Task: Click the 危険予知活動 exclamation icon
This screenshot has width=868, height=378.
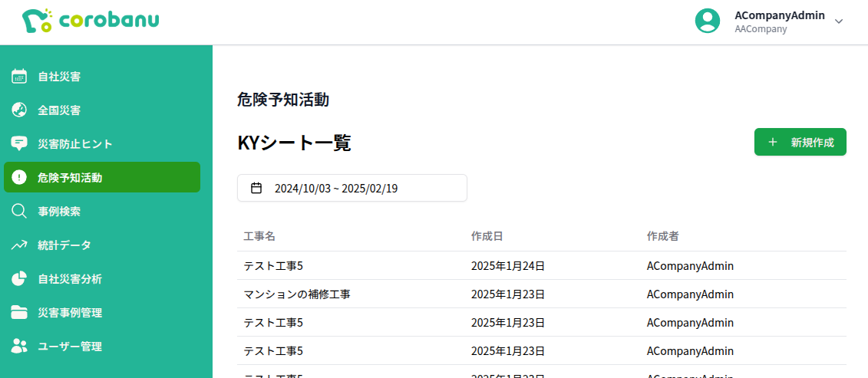Action: point(19,178)
